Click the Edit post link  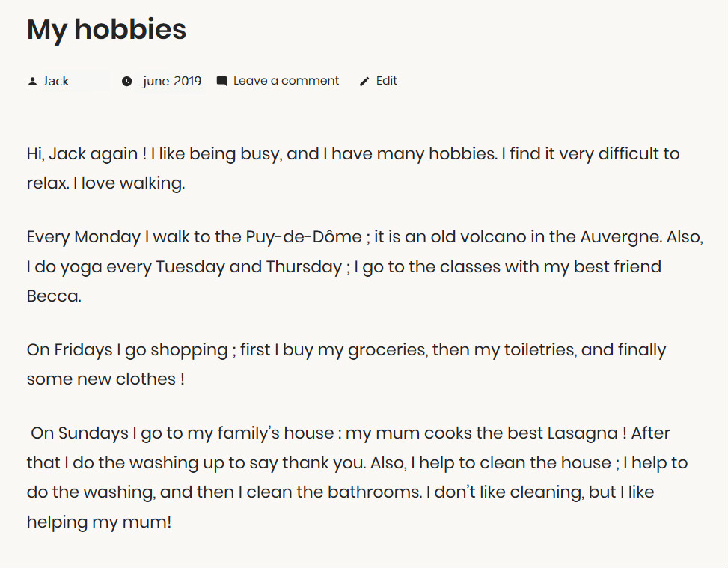point(387,81)
